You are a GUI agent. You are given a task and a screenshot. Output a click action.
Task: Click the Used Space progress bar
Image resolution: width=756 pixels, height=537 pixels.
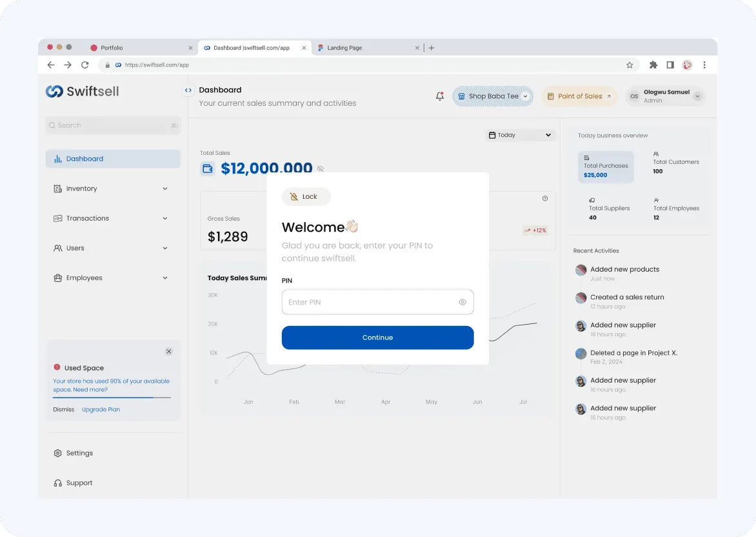[x=112, y=398]
